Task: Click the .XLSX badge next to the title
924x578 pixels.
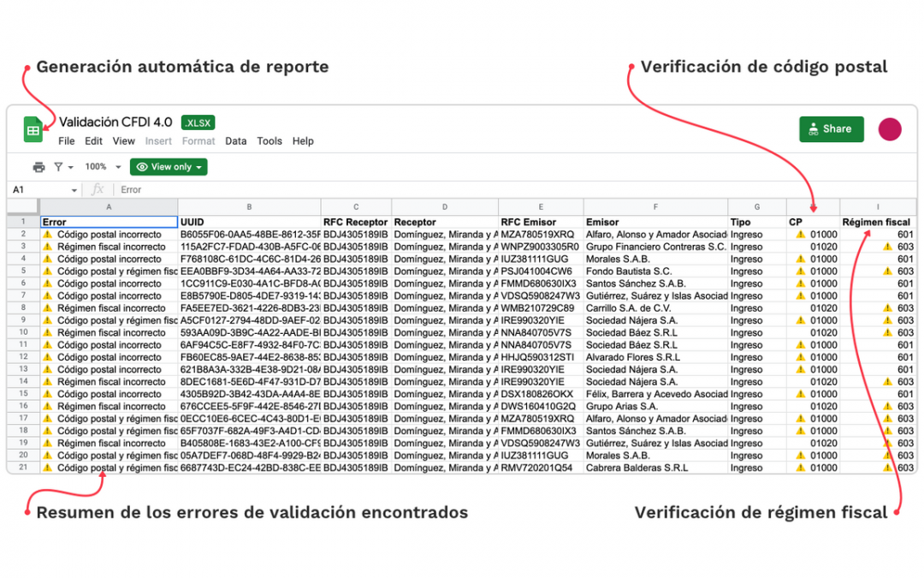Action: tap(198, 122)
